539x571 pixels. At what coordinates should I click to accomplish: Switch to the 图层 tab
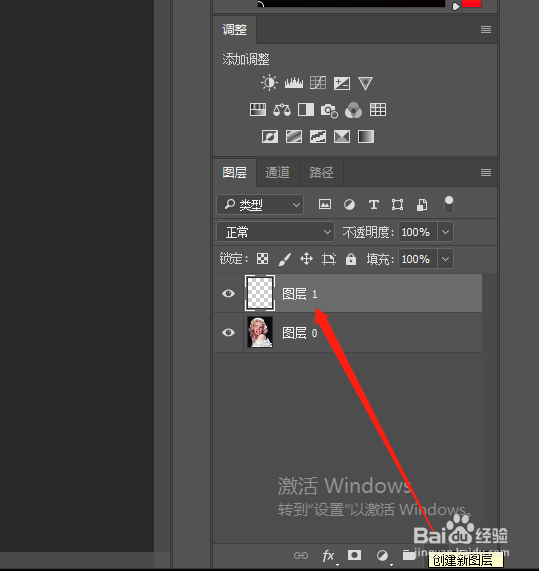click(235, 172)
